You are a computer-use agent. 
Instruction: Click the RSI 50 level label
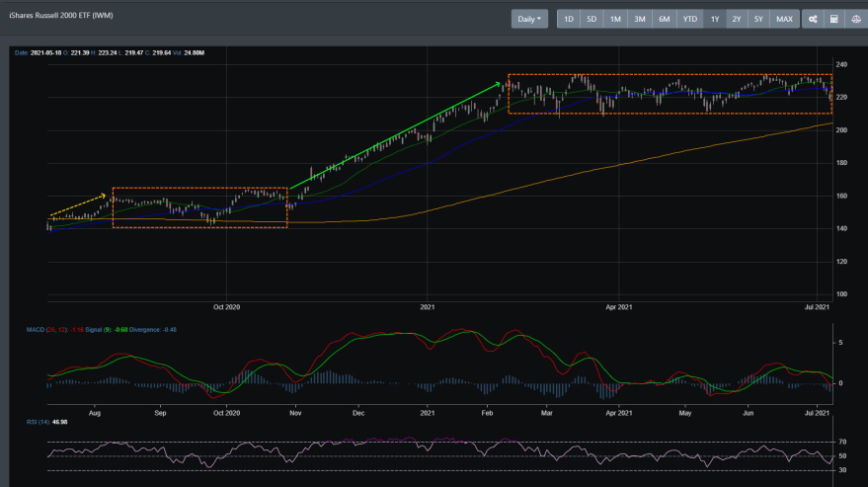pyautogui.click(x=842, y=456)
